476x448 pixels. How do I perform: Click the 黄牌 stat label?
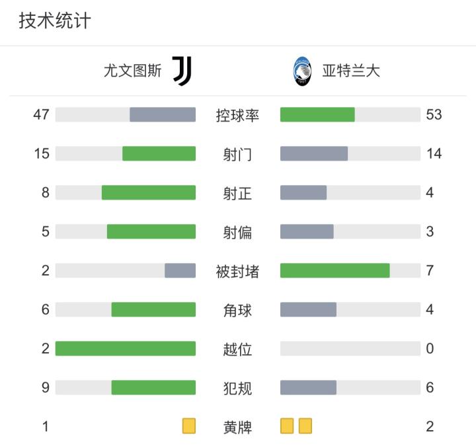pyautogui.click(x=237, y=427)
